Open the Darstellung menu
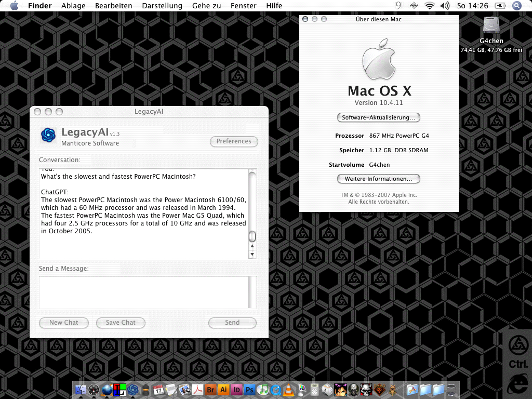This screenshot has height=399, width=532. (162, 6)
